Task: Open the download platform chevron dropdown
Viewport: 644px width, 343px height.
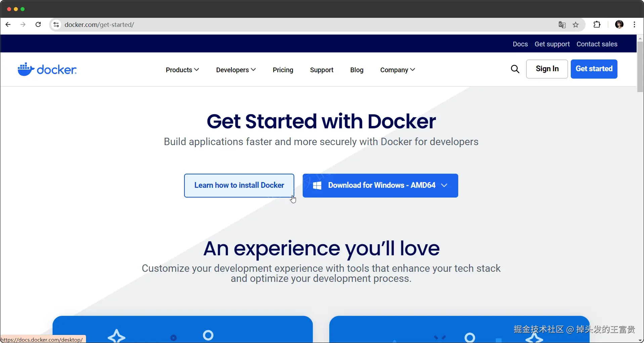Action: [x=444, y=185]
